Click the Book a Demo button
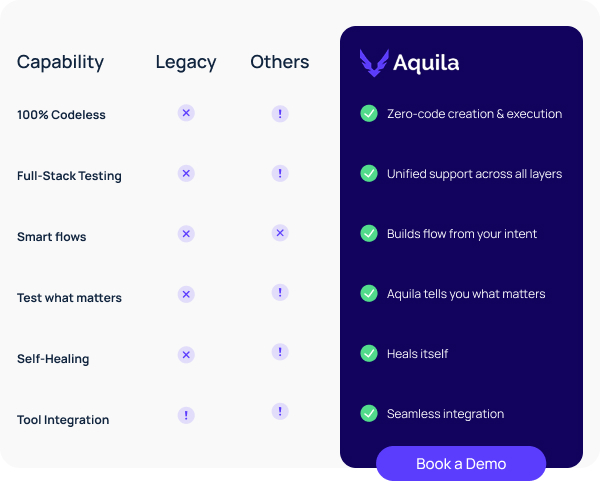Screen dimensions: 600x481 click(x=461, y=464)
